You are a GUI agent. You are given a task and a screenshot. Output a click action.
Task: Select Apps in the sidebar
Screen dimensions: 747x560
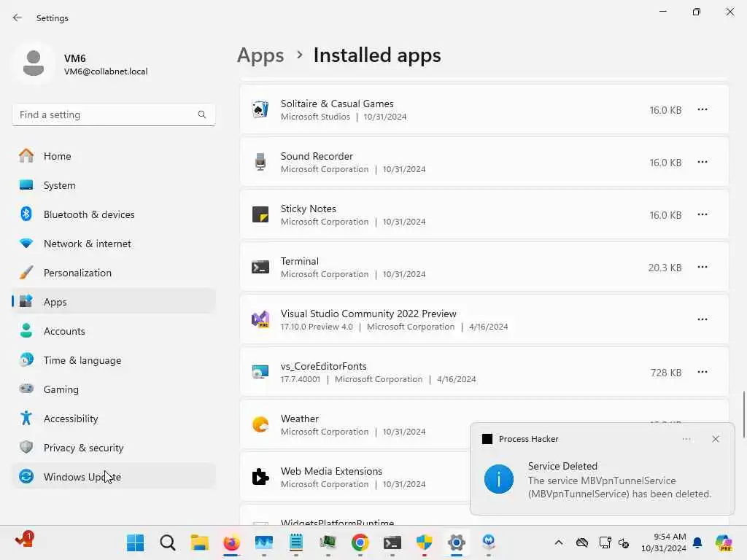coord(114,302)
